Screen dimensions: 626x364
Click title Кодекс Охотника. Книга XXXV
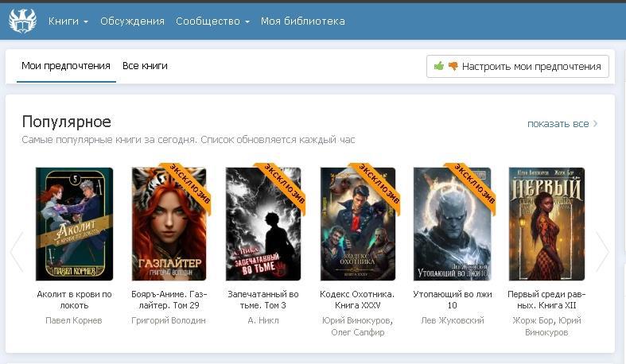pos(357,300)
